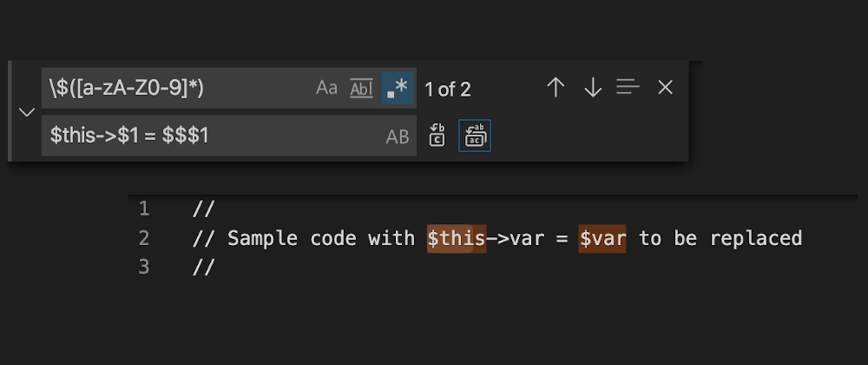Toggle Preserve Case (AB) in replace field
Image resolution: width=868 pixels, height=365 pixels.
398,136
